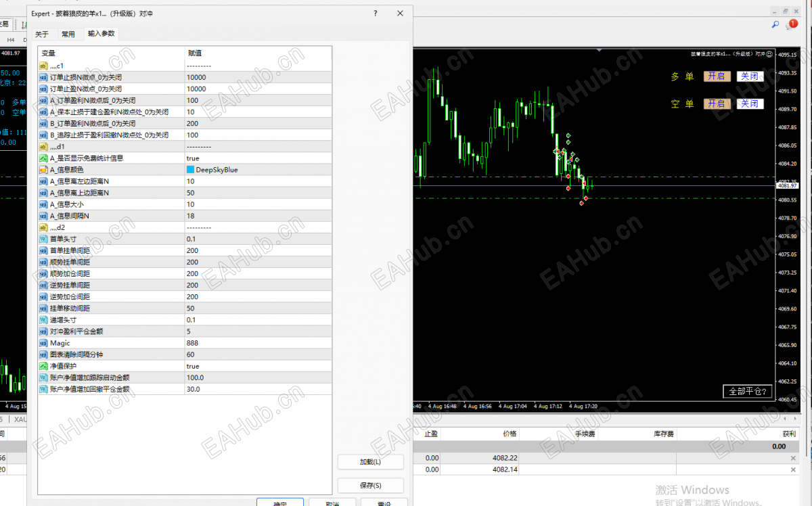Click the icon beside 账户净值增加跟踪启动金额
Viewport: 812px width, 506px height.
tap(43, 377)
